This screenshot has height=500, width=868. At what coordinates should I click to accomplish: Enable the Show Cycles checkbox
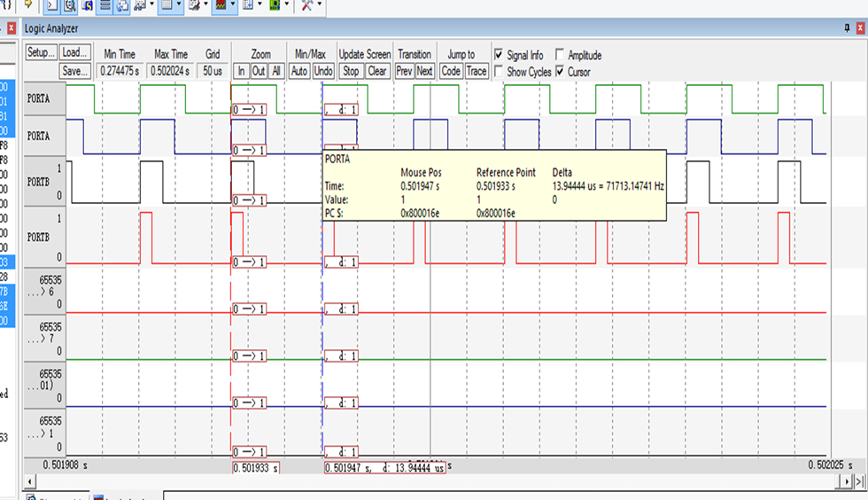click(x=499, y=72)
